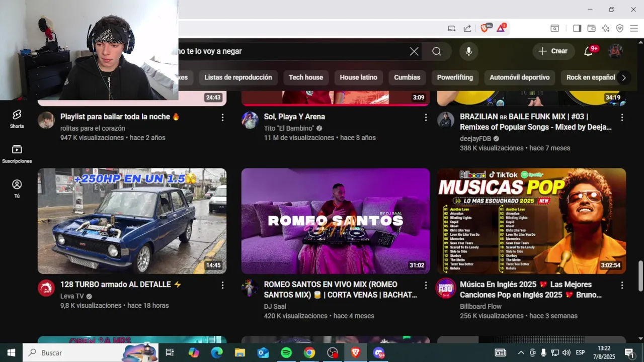Go to Shorts in sidebar

point(17,119)
